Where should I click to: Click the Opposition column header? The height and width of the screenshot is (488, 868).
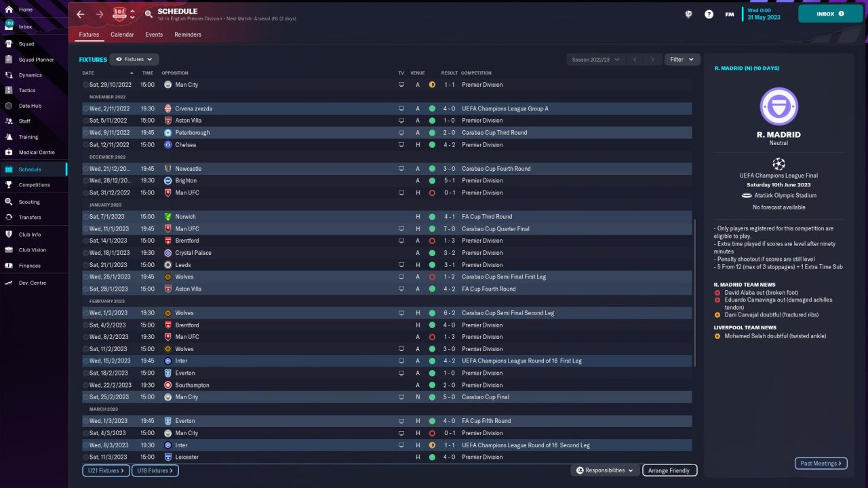(x=175, y=73)
